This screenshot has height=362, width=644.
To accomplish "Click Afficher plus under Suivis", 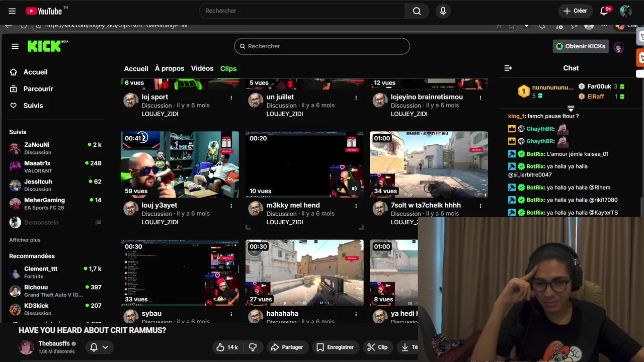I will tap(25, 240).
